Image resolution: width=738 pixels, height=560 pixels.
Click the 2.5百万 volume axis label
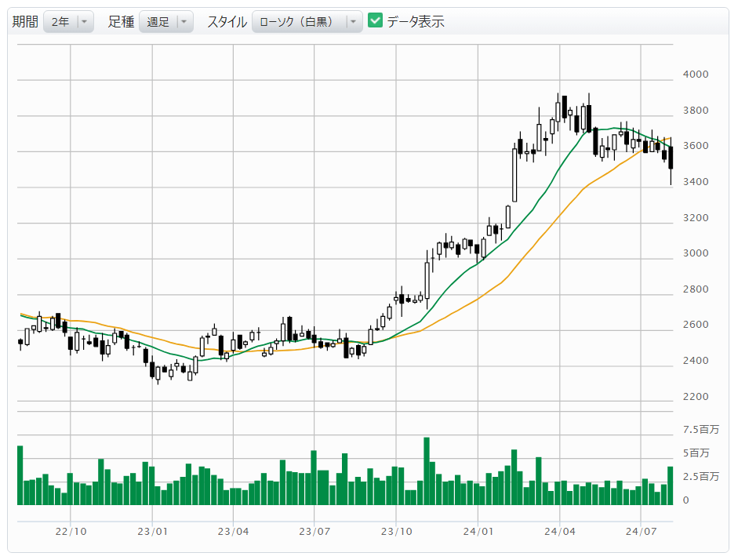tap(701, 476)
